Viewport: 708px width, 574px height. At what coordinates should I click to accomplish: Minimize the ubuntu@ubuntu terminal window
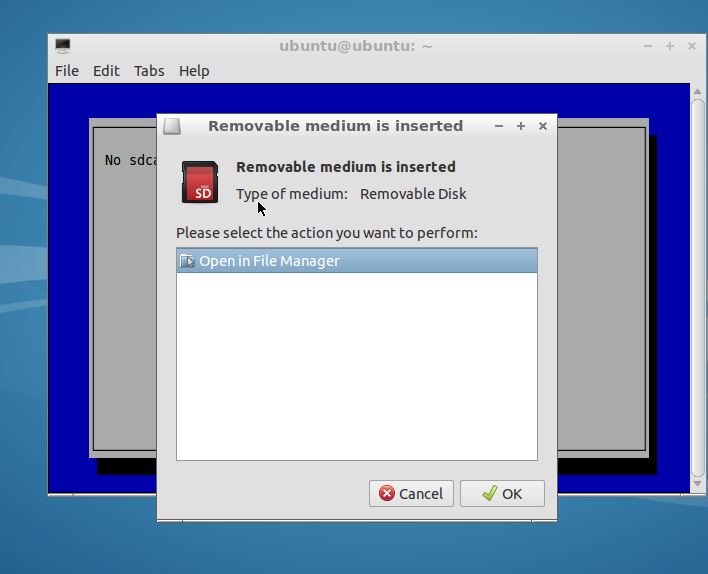pos(648,46)
